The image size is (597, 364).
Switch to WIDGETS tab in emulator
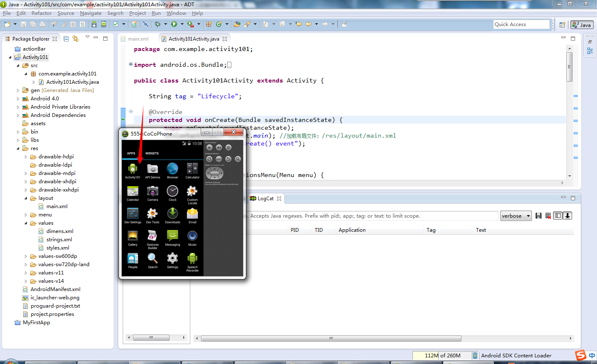click(x=152, y=153)
